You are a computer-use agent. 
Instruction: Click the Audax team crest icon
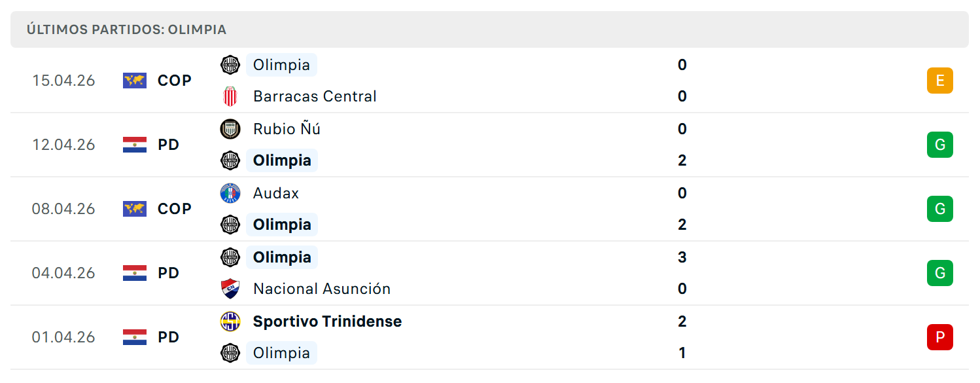pos(230,193)
